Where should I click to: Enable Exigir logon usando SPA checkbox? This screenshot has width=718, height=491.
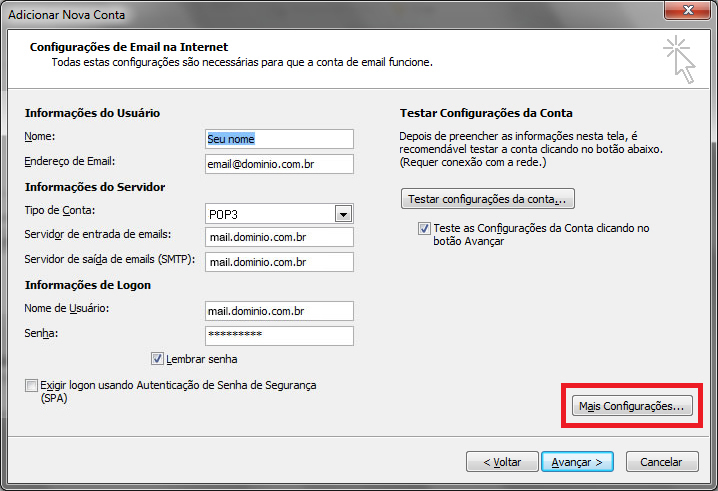[x=31, y=385]
